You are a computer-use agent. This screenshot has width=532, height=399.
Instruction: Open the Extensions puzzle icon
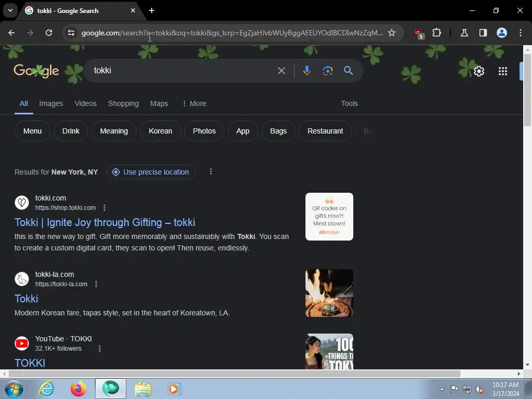click(436, 33)
